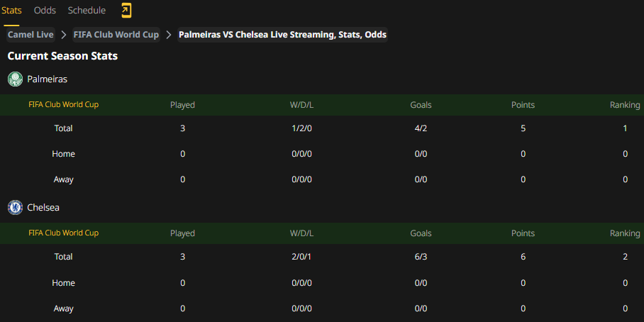Click Points header in Chelsea table
This screenshot has width=644, height=322.
[x=523, y=233]
